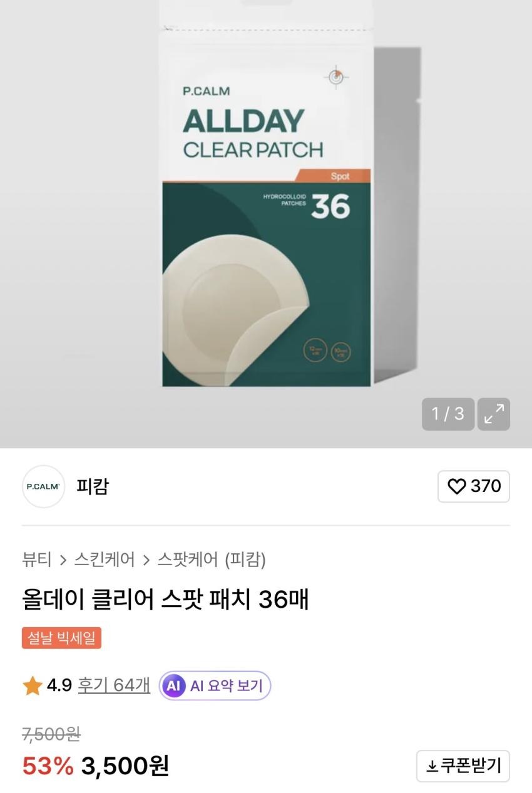Click the 370 likes count

[x=486, y=486]
